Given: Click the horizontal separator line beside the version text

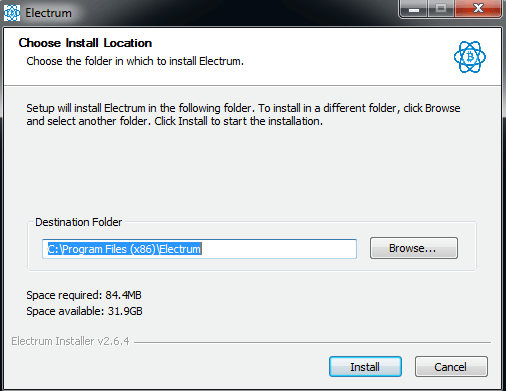Looking at the screenshot, I should 312,342.
